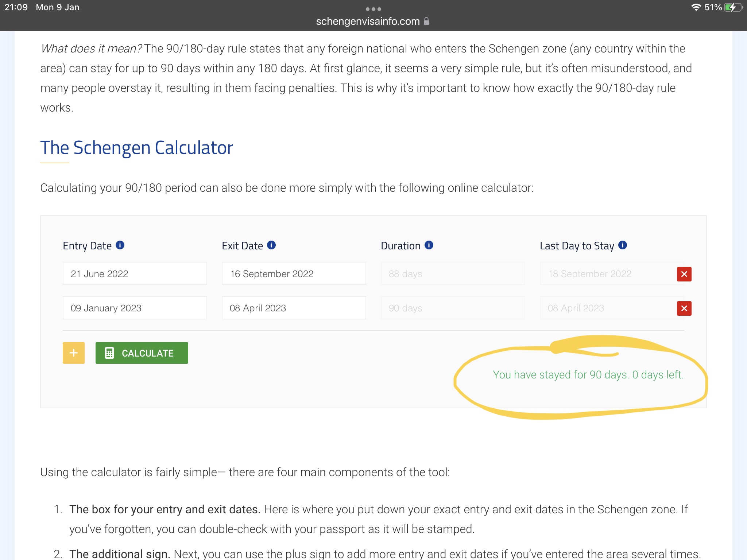Click the 88 days duration field

click(x=453, y=274)
